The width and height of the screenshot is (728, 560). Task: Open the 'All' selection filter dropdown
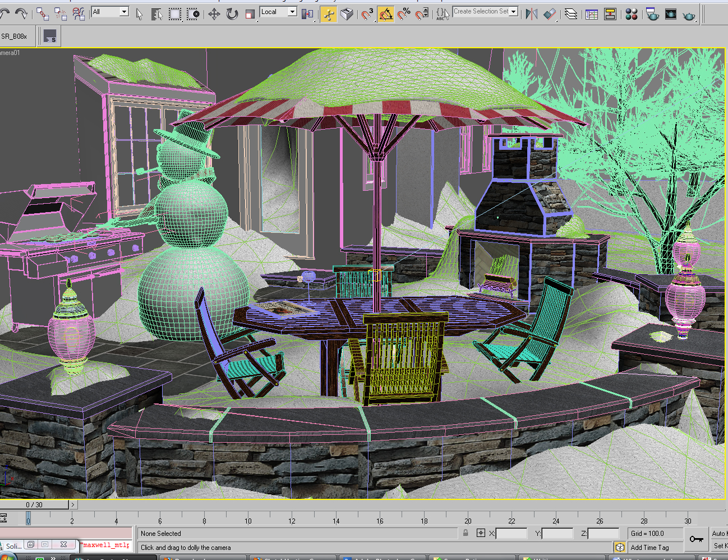(x=110, y=12)
